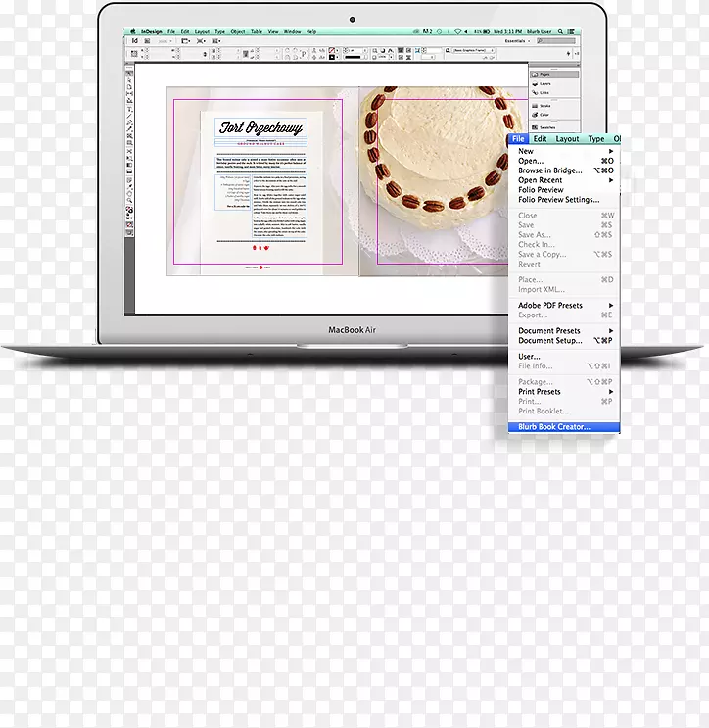709x728 pixels.
Task: Click the Spotlight magnifier in the macOS menu bar
Action: (x=560, y=31)
